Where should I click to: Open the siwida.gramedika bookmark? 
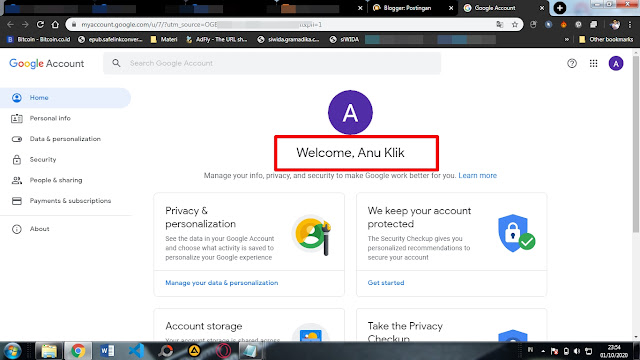click(289, 40)
